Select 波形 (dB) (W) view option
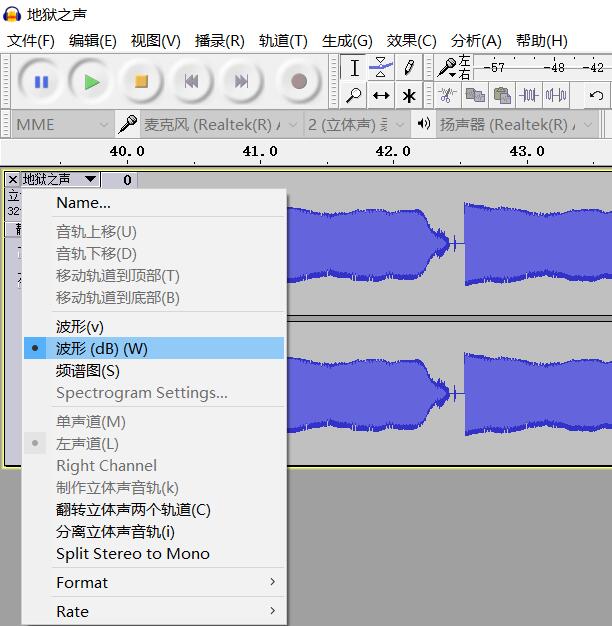The height and width of the screenshot is (626, 612). click(x=154, y=348)
